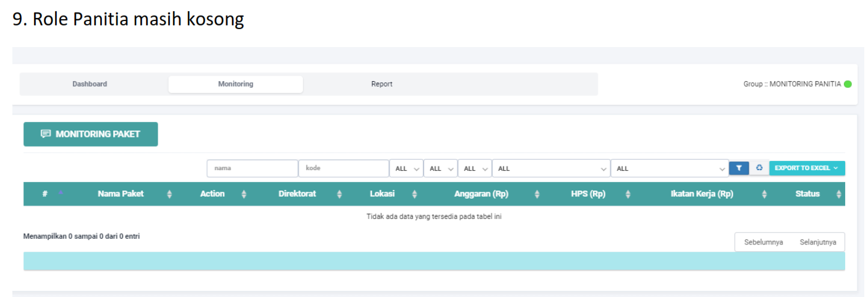Viewport: 868px width, 297px height.
Task: Click the Sebelumnya pagination button
Action: (x=764, y=242)
